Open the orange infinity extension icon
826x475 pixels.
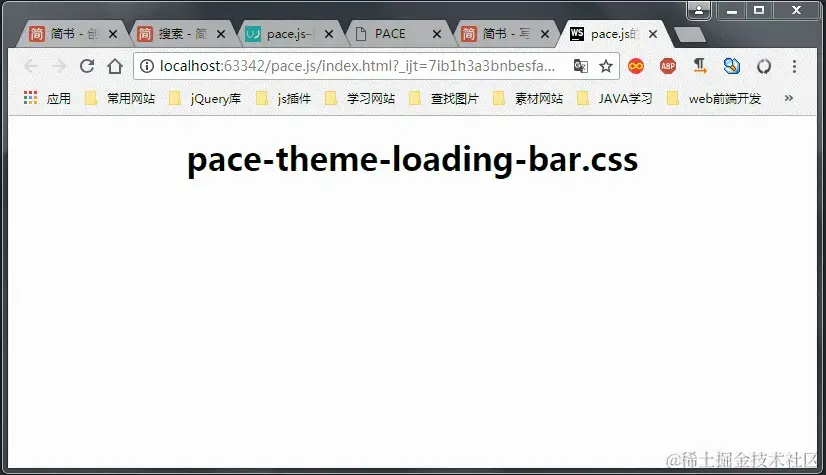pos(636,66)
